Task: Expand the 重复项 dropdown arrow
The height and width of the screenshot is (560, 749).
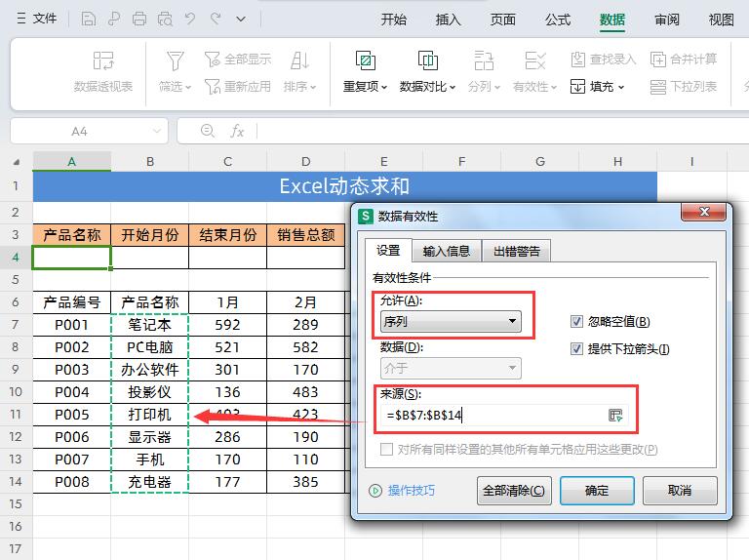Action: 384,87
